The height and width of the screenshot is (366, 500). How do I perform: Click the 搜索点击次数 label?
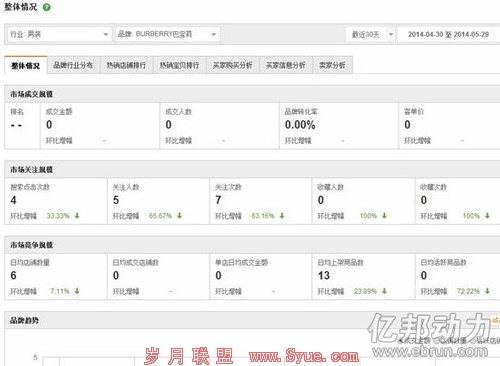pyautogui.click(x=30, y=187)
